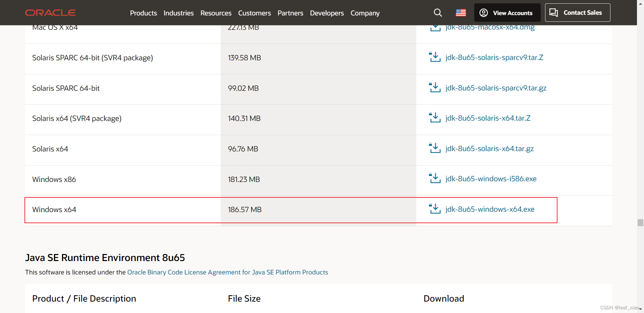Open the Resources menu
This screenshot has width=644, height=313.
[216, 13]
